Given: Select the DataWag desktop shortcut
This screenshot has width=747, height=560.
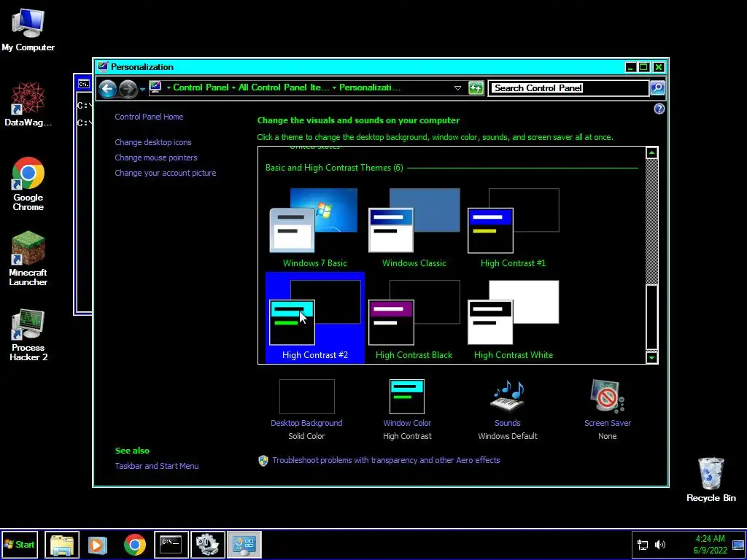Looking at the screenshot, I should [28, 104].
